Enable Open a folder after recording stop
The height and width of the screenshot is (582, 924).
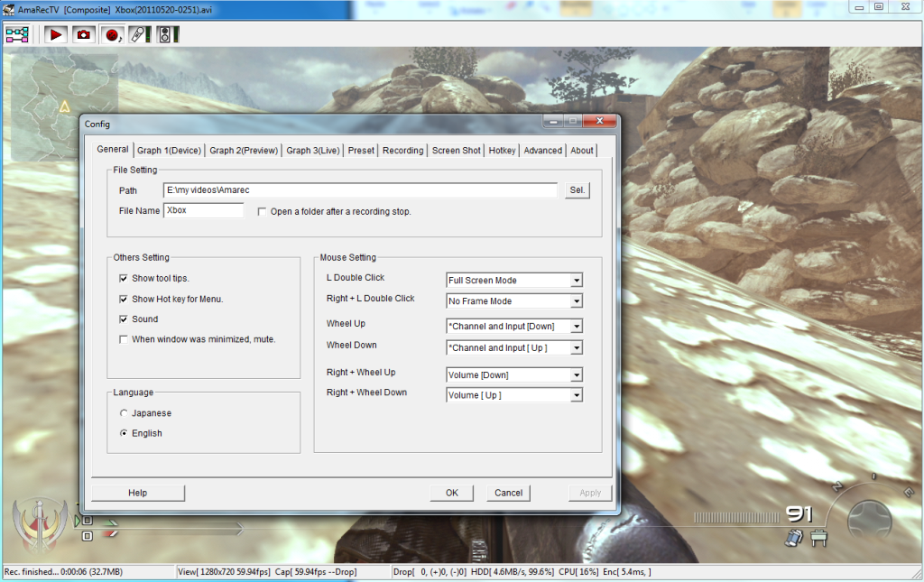262,211
